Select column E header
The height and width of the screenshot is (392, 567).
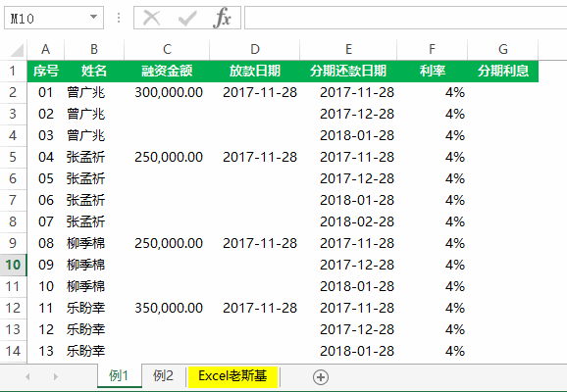348,49
